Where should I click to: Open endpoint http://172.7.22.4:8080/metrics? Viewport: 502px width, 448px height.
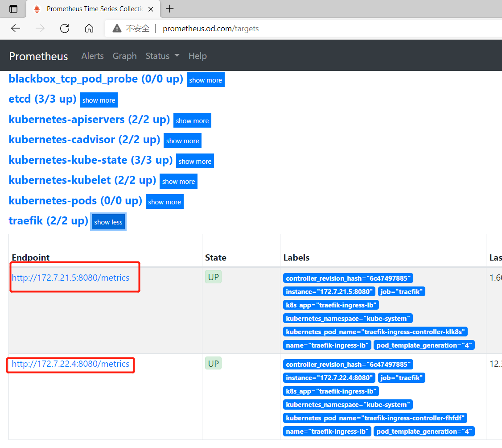(70, 364)
